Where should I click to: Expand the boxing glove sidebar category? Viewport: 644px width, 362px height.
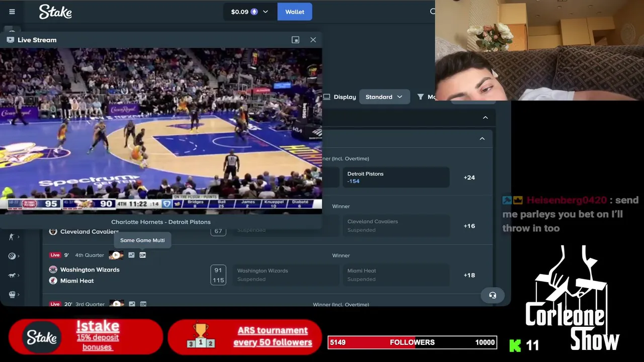(x=13, y=294)
